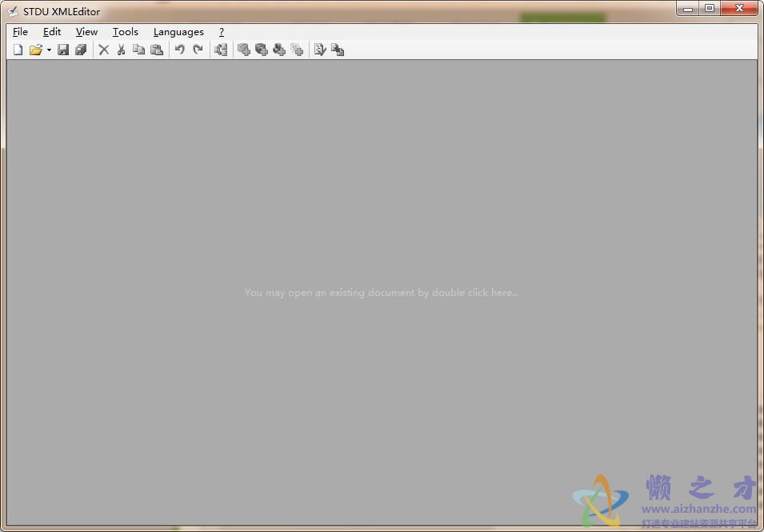Click the document open placeholder area

click(382, 293)
